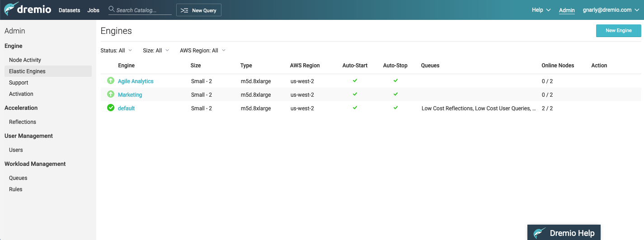Open the Help menu in header

pyautogui.click(x=541, y=10)
